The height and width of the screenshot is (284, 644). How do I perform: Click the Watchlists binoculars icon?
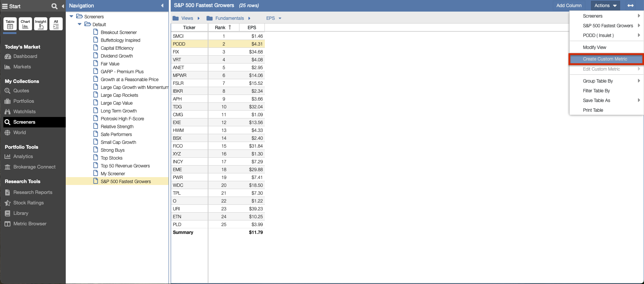coord(7,112)
